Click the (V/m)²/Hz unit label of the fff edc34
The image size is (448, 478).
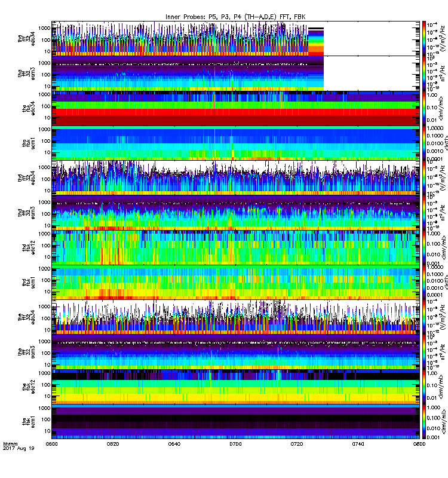tap(443, 317)
